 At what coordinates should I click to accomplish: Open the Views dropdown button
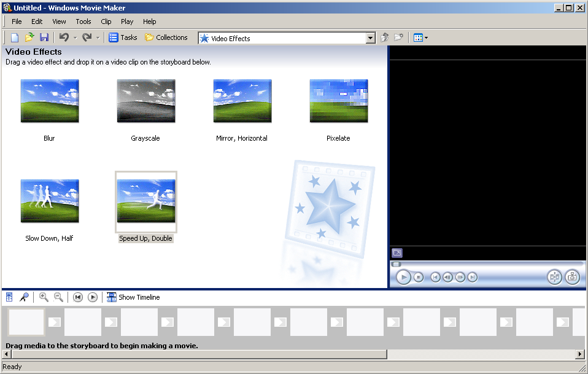(420, 37)
